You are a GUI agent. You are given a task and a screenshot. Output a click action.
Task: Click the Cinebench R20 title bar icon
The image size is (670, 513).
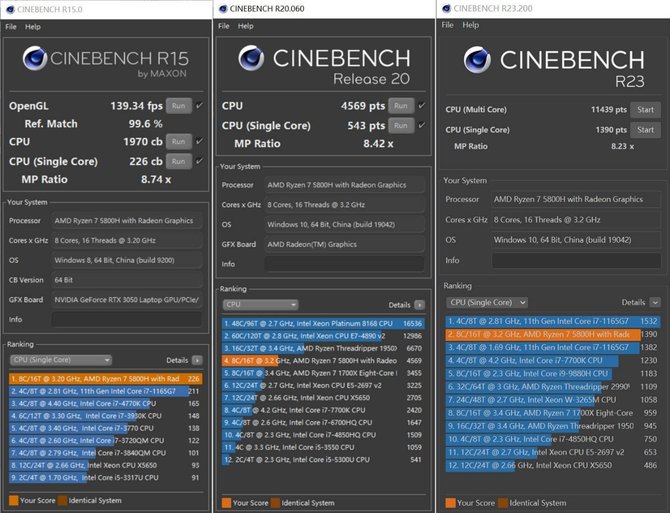coord(223,9)
